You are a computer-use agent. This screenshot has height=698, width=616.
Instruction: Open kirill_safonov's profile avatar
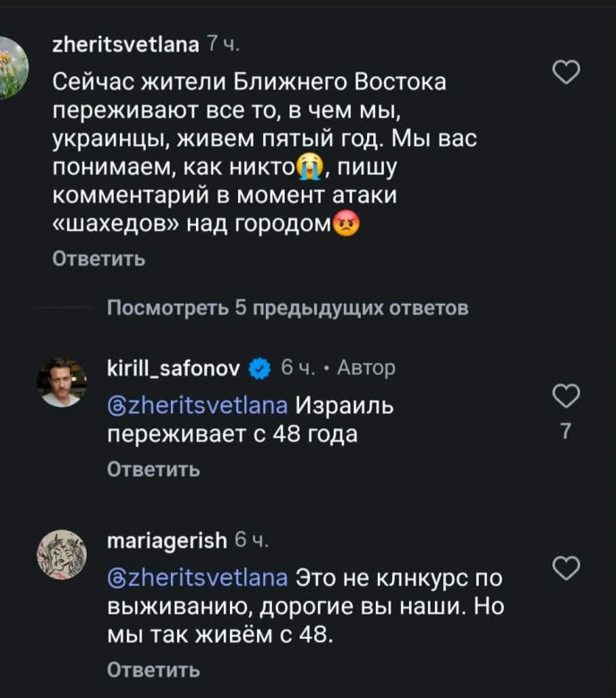point(62,383)
